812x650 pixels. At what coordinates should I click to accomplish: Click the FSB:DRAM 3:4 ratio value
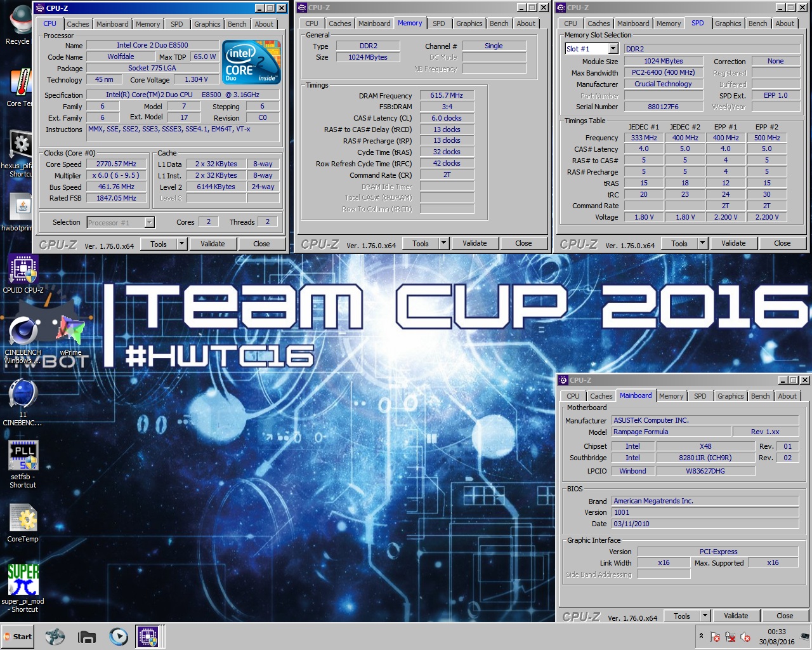[447, 107]
